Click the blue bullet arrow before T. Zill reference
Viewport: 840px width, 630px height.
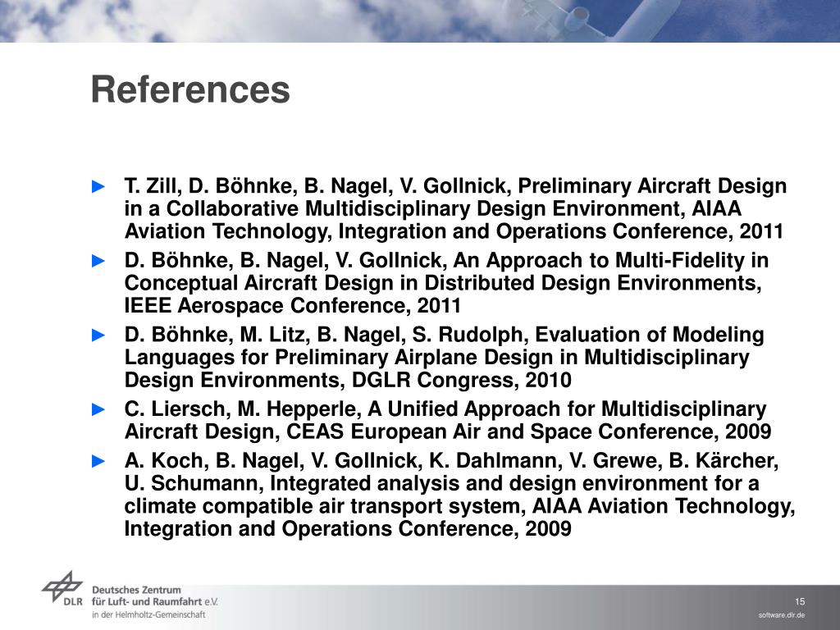coord(98,186)
